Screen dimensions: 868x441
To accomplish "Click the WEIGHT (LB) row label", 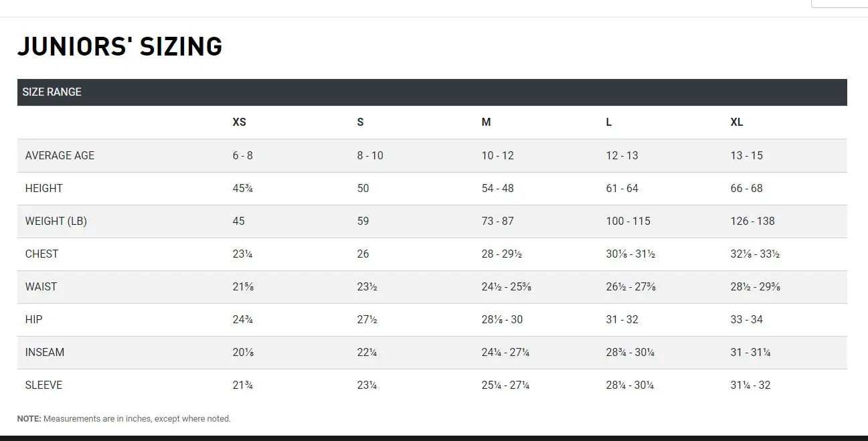I will [56, 221].
